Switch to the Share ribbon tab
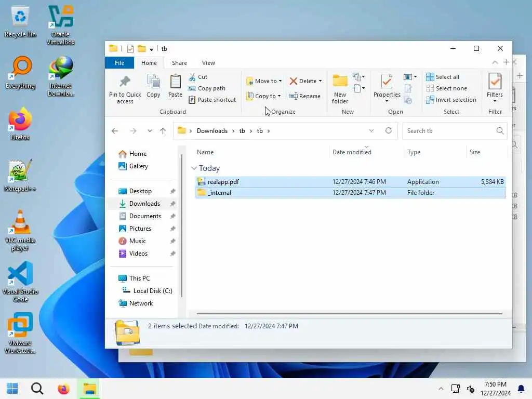The image size is (532, 399). (179, 63)
